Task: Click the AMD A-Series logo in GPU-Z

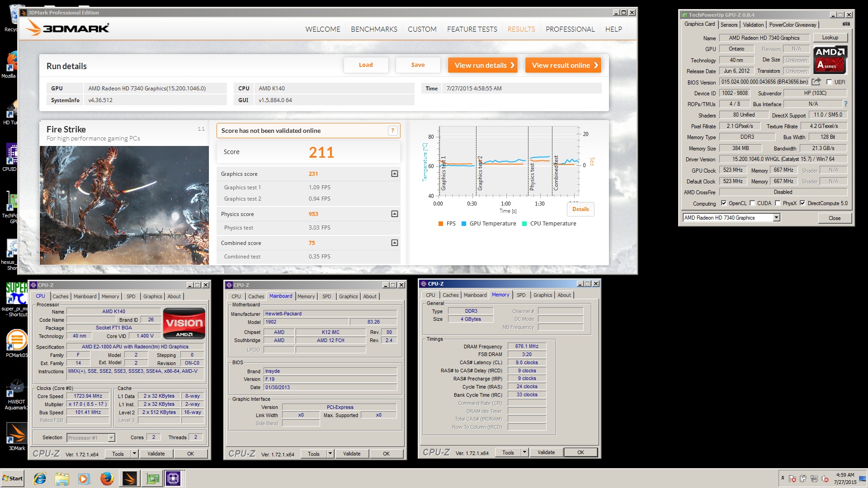Action: [830, 60]
